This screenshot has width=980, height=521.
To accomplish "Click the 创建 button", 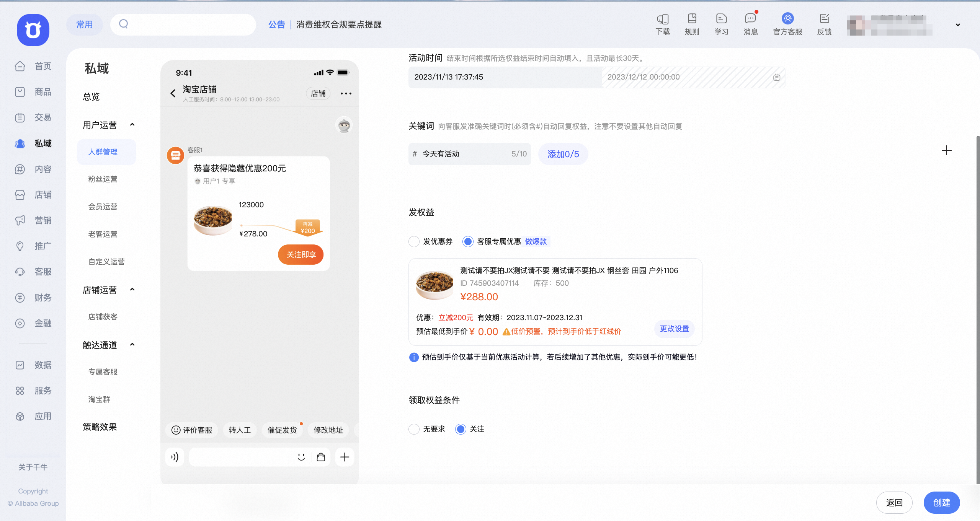I will coord(942,503).
